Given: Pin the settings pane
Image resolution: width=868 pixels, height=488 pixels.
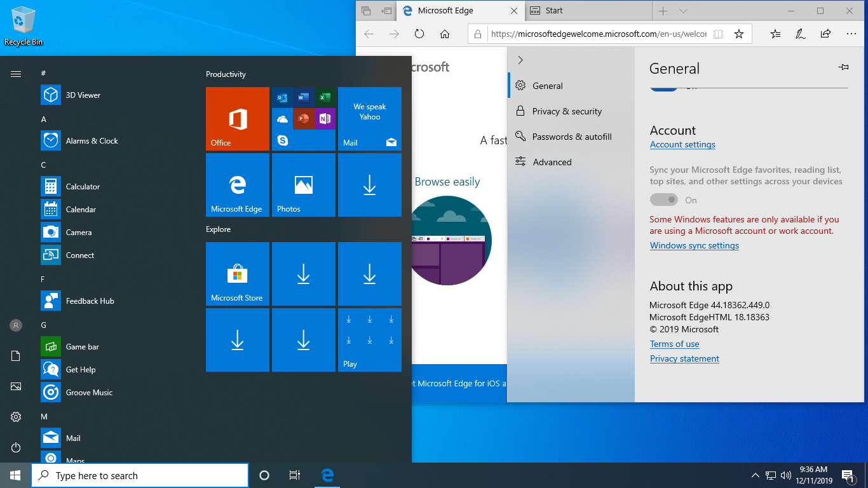Looking at the screenshot, I should [x=843, y=67].
